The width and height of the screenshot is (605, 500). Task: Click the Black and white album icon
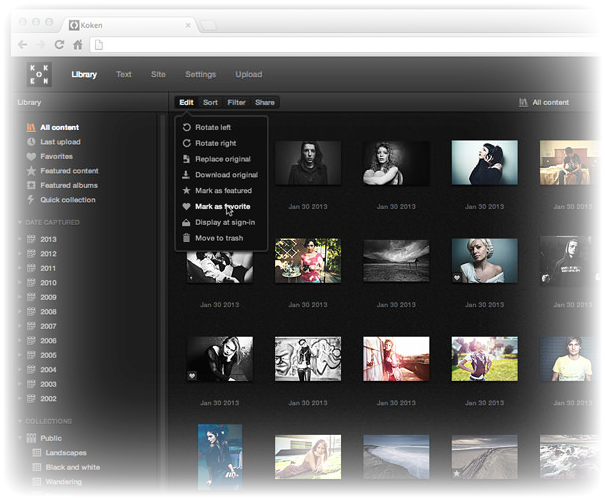(x=37, y=467)
